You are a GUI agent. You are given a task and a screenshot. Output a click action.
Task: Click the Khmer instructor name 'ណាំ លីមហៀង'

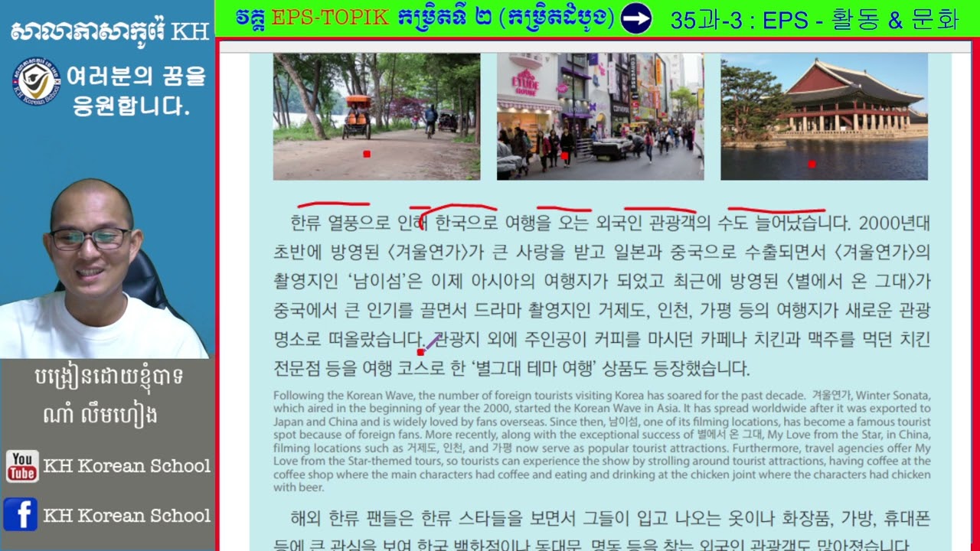point(101,414)
